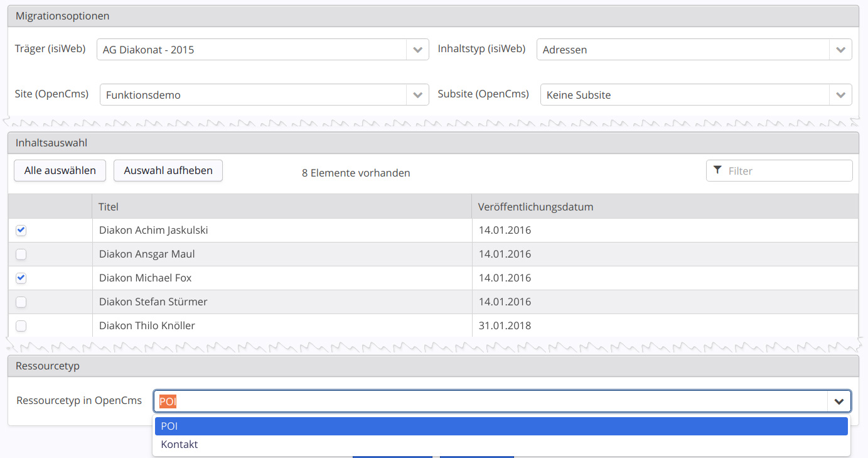Select the Diakon Stefan Stürmer checkbox
The height and width of the screenshot is (458, 868).
tap(21, 302)
